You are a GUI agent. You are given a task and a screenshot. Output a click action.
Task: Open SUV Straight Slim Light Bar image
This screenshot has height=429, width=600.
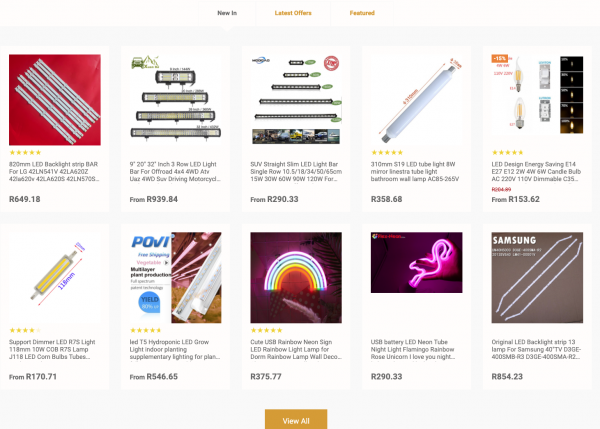[296, 100]
